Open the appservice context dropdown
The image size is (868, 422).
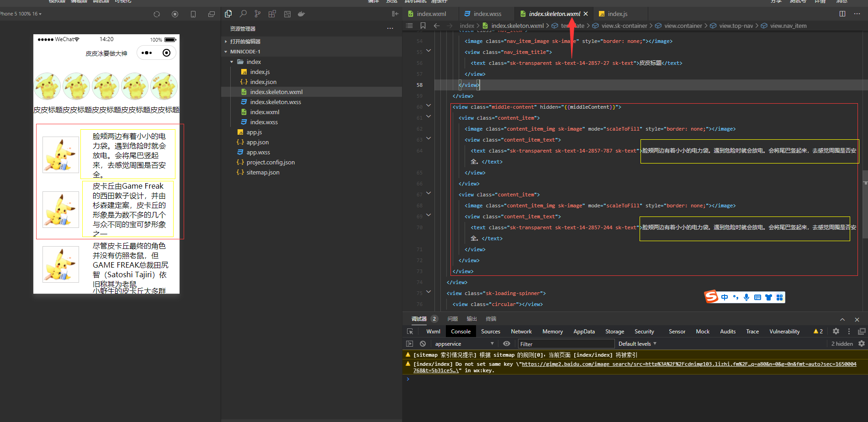[464, 344]
